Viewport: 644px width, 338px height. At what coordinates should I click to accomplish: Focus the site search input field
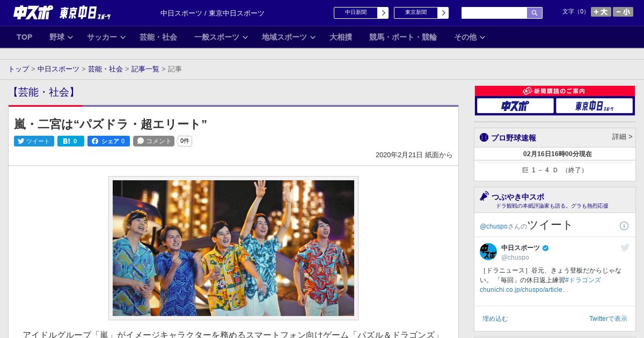pos(494,13)
